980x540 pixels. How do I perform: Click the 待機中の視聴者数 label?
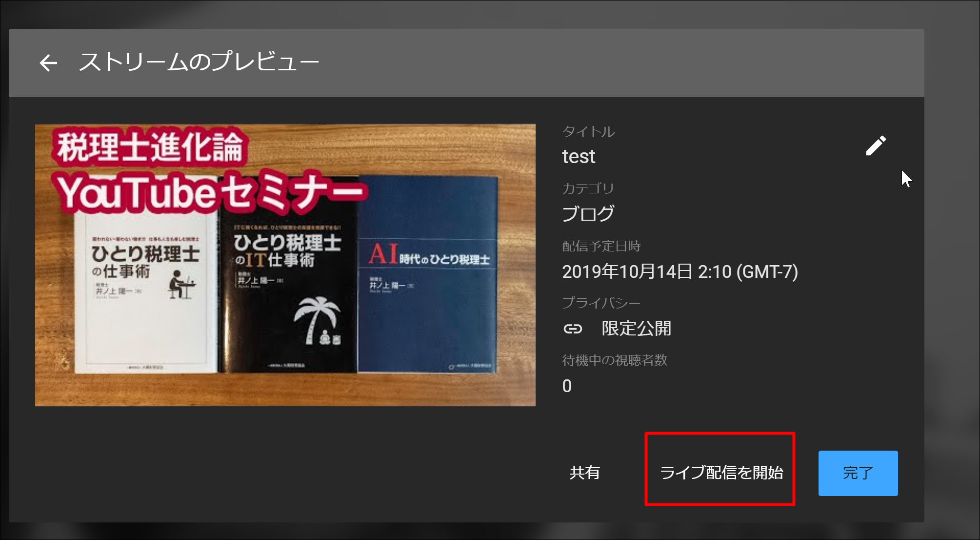[x=615, y=360]
